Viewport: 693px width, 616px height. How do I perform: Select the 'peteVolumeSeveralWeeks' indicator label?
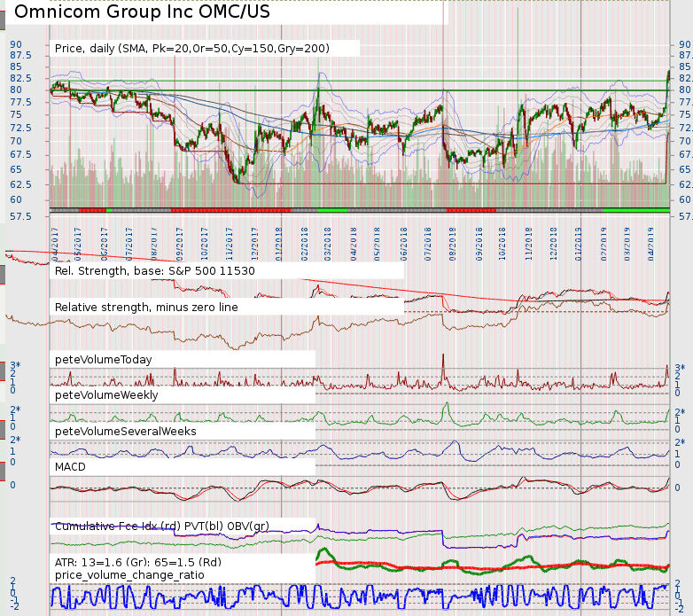(x=126, y=432)
